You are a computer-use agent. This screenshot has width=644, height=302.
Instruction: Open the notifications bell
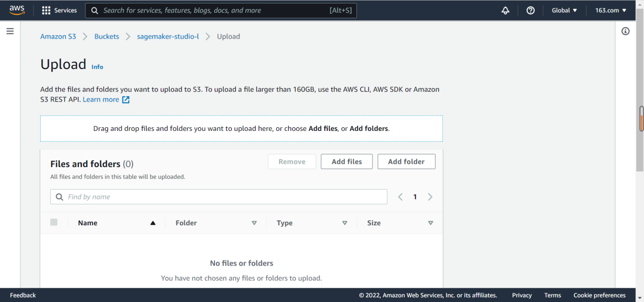click(505, 10)
